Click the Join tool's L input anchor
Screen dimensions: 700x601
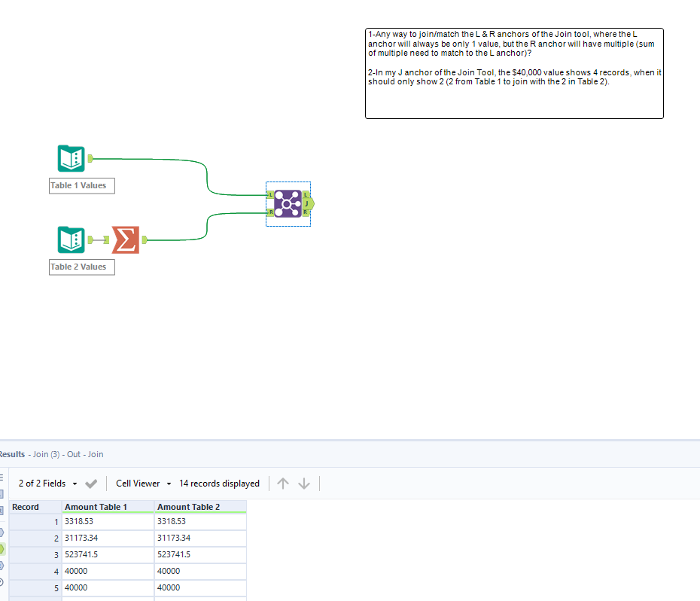[270, 195]
